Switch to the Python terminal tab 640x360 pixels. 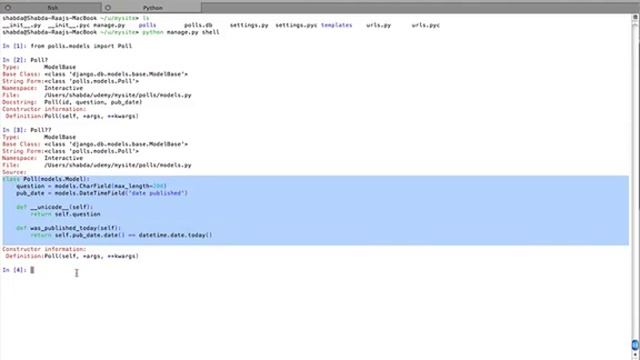[152, 7]
